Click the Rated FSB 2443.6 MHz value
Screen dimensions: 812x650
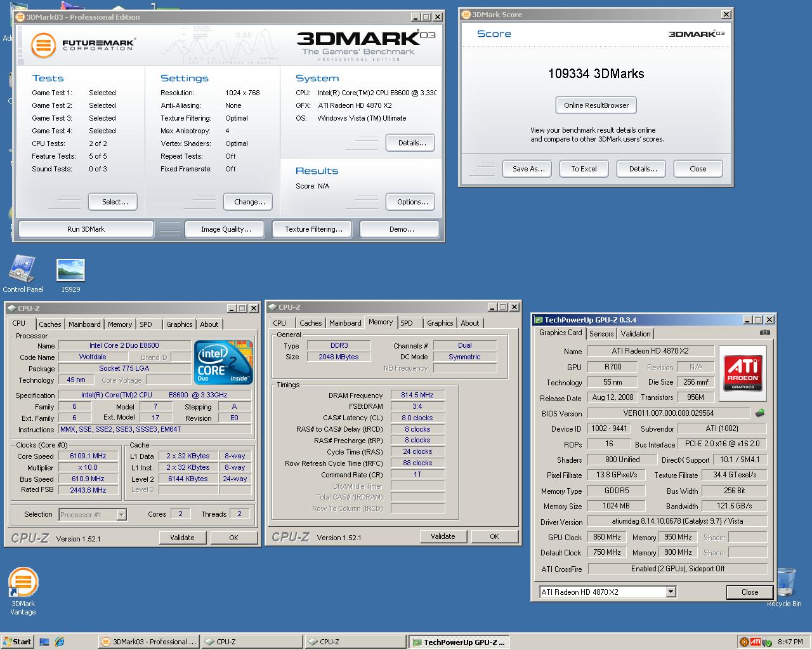pos(88,490)
